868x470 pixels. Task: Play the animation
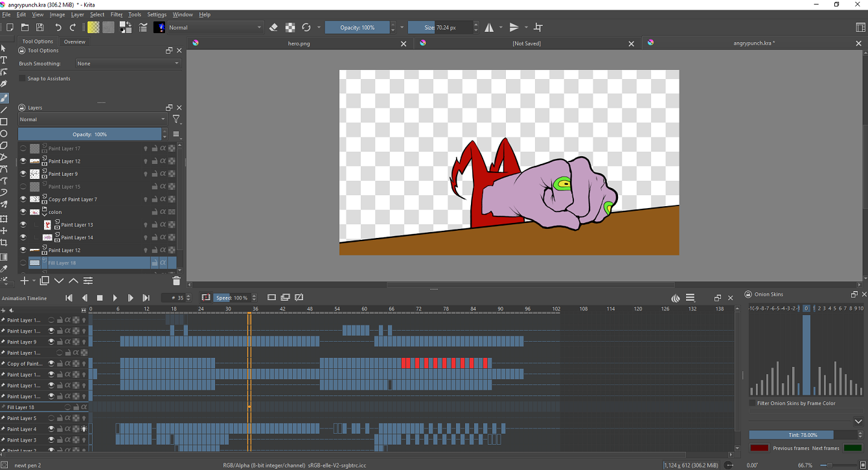[x=115, y=298]
